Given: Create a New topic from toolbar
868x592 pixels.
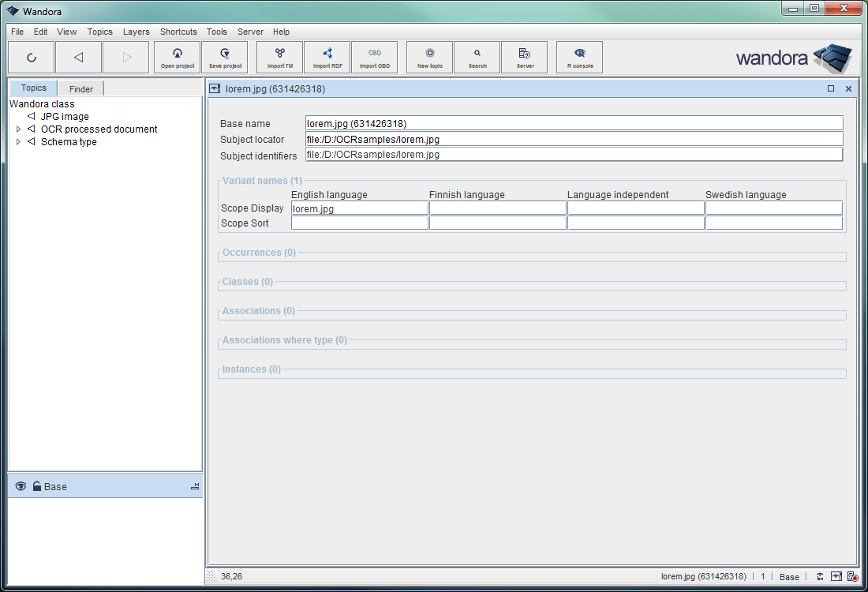Looking at the screenshot, I should click(429, 57).
